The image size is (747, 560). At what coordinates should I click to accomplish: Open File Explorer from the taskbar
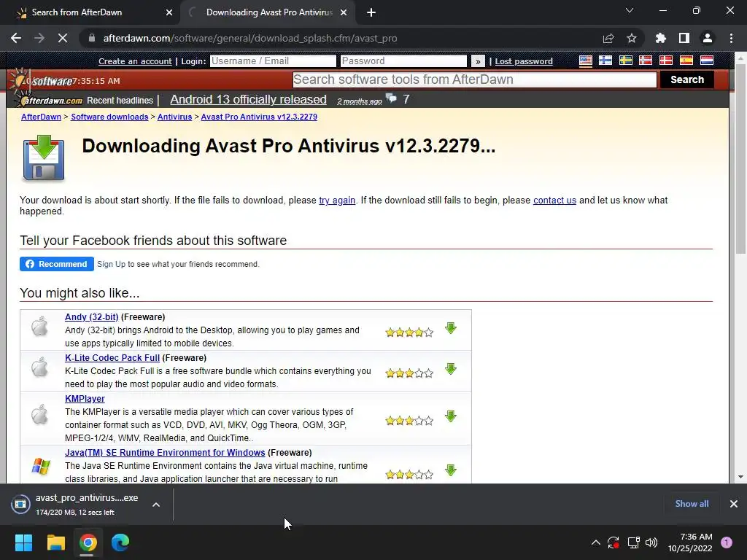pyautogui.click(x=55, y=542)
